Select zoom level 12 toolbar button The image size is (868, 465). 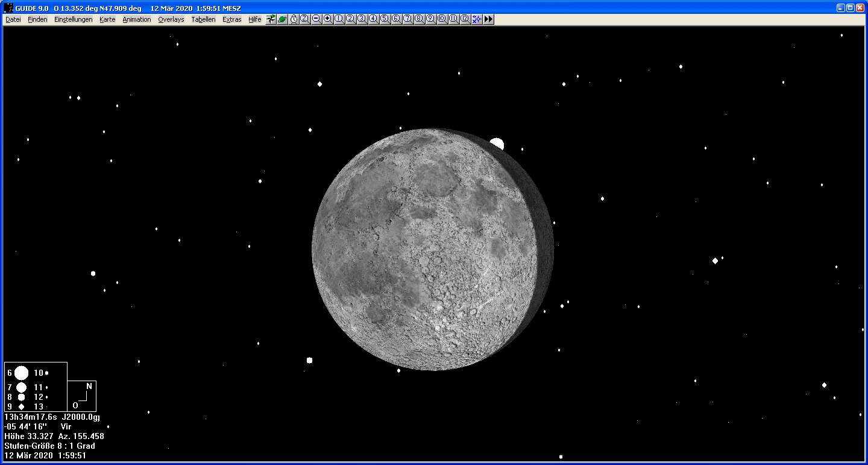[465, 19]
